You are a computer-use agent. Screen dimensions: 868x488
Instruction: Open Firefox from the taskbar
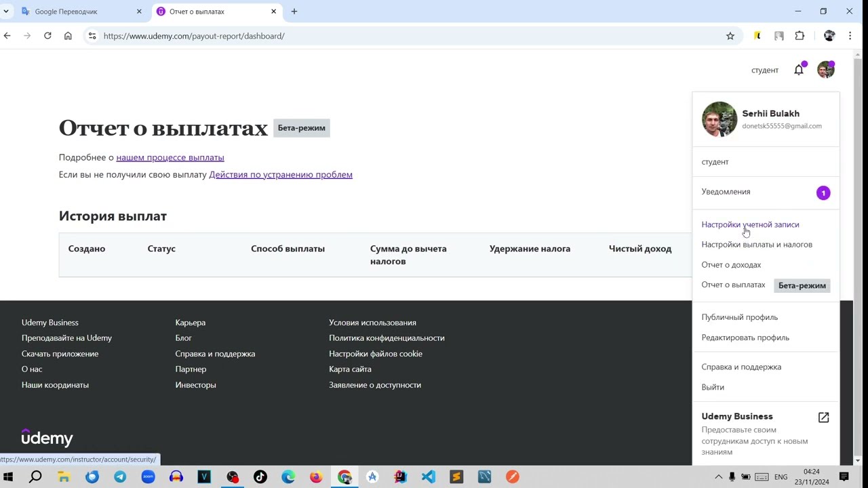tap(316, 476)
